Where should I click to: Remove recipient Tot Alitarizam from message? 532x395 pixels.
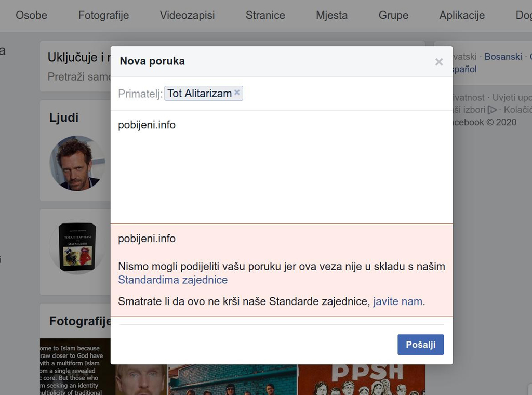click(237, 93)
